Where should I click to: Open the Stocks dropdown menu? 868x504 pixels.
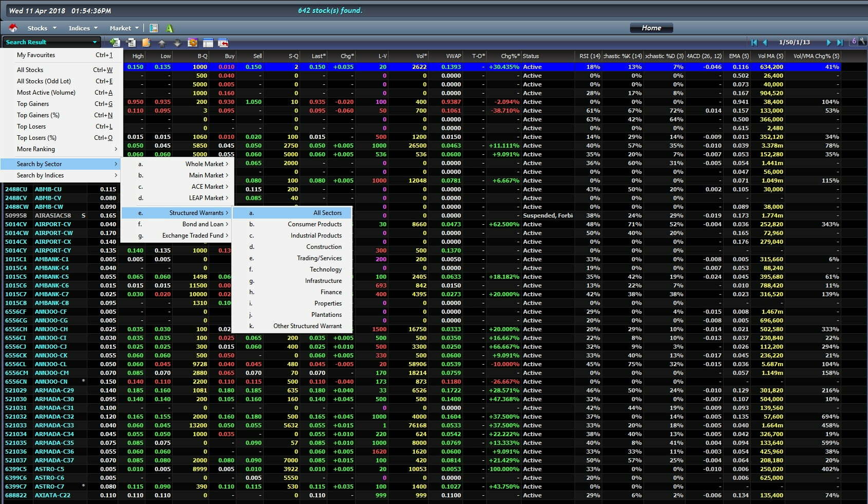click(x=41, y=28)
